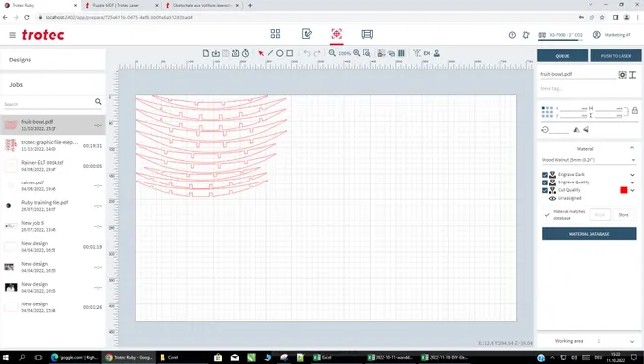Select the anchor point grid
This screenshot has height=364, width=644.
point(547,112)
